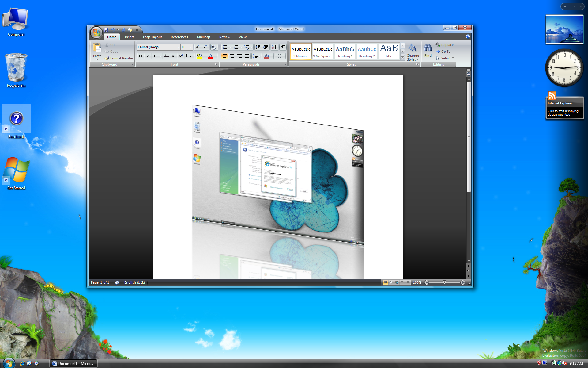Center align text

[232, 56]
